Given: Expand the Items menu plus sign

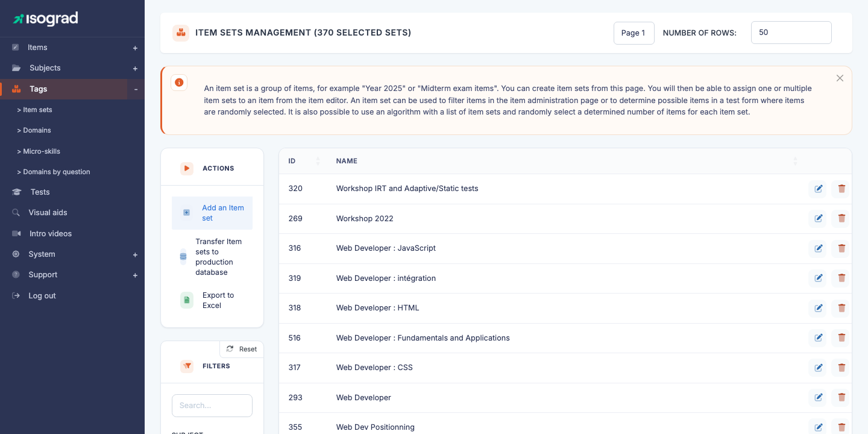Looking at the screenshot, I should [135, 48].
